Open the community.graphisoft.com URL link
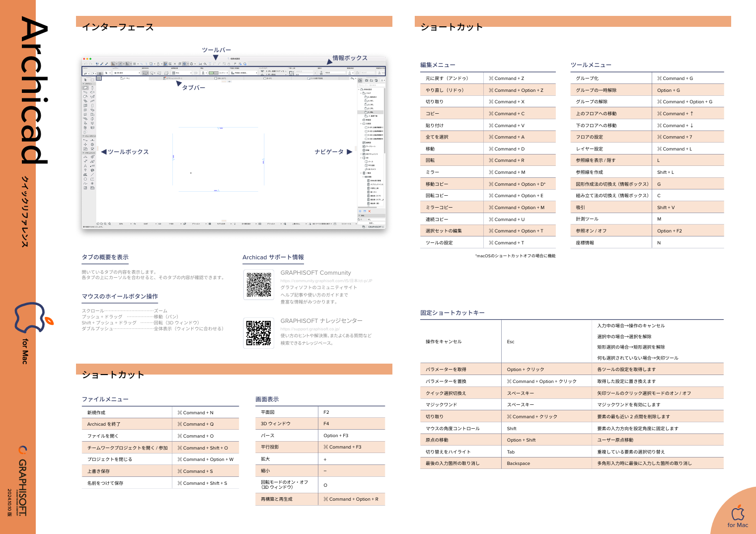 (326, 281)
